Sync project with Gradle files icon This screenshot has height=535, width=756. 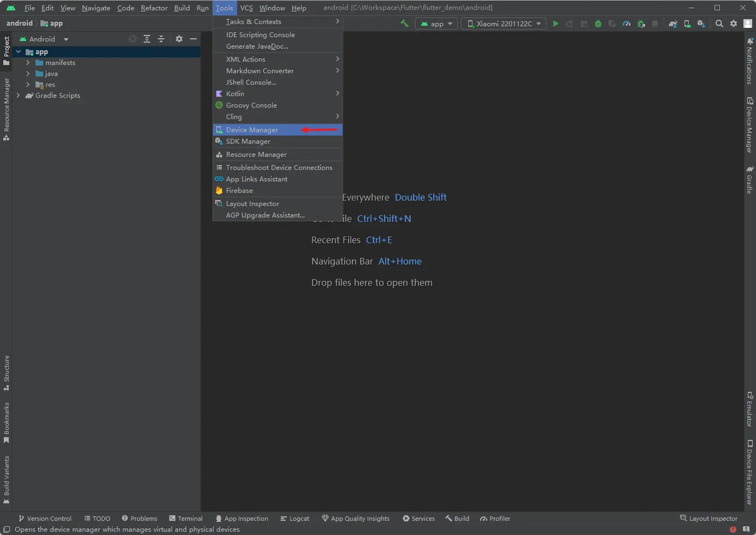(x=673, y=23)
